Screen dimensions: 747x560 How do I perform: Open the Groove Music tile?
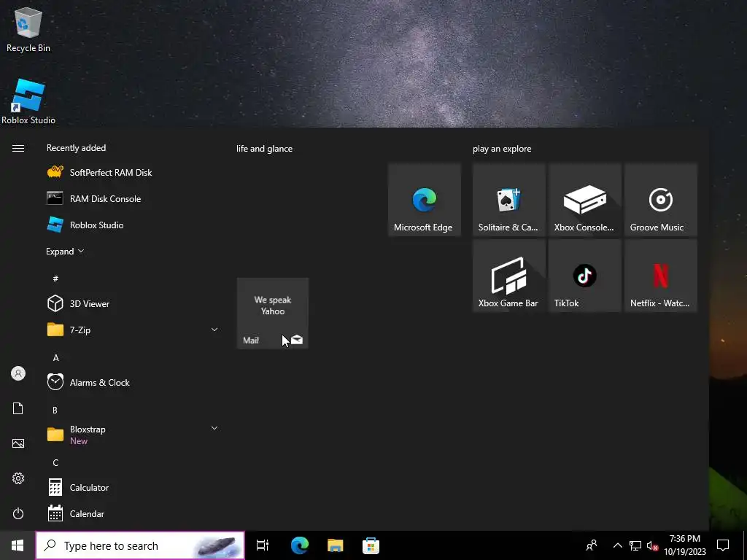click(661, 199)
